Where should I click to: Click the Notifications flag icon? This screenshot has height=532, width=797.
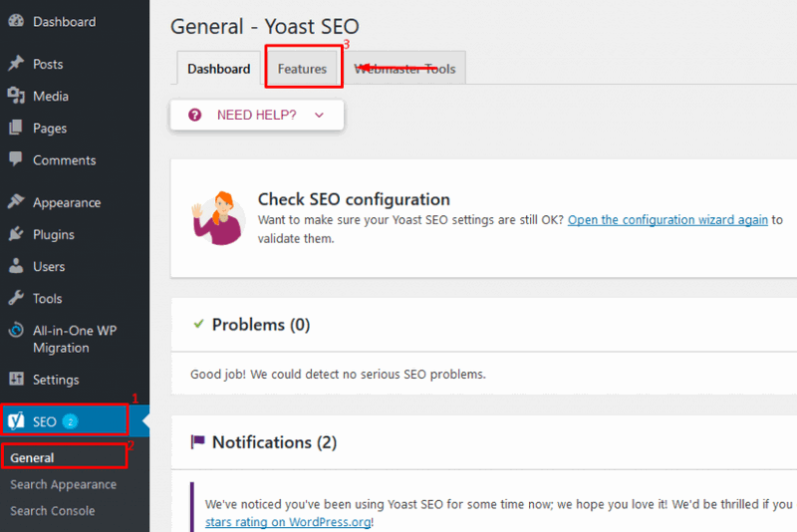197,441
